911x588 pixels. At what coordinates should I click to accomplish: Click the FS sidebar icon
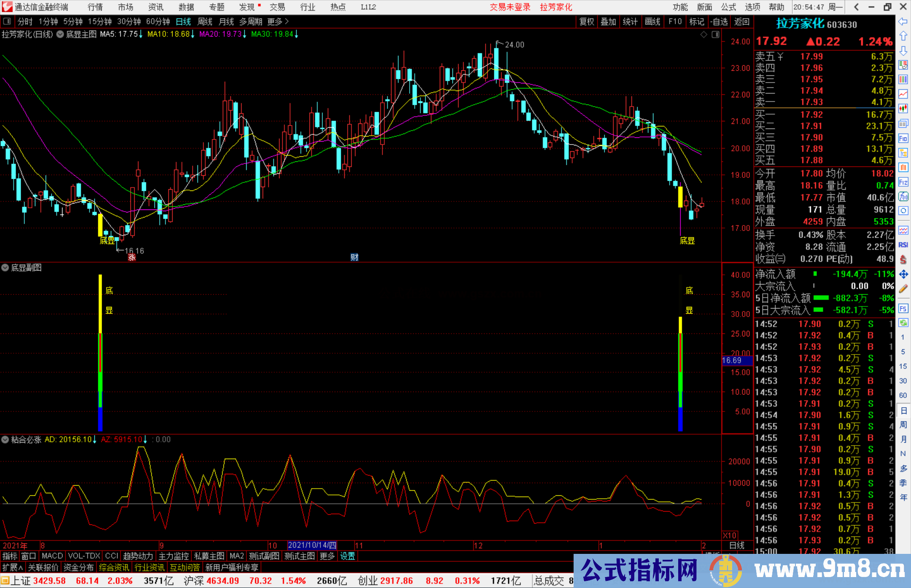903,309
